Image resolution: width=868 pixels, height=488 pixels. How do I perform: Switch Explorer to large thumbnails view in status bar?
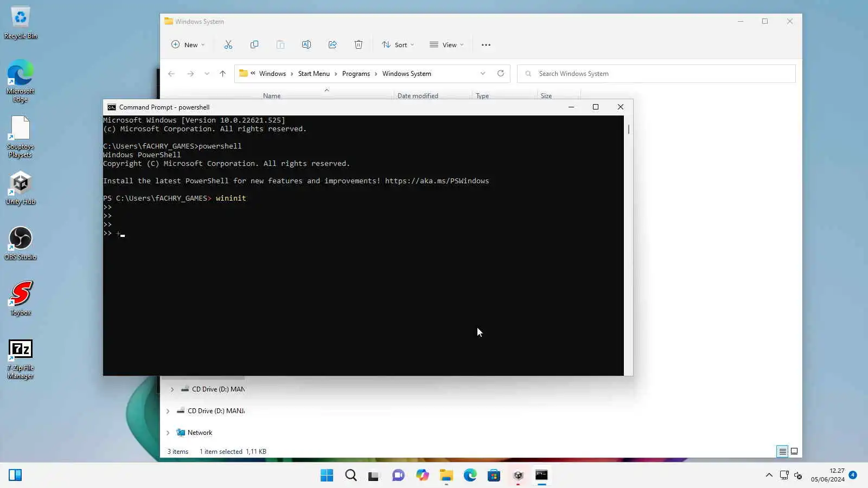point(794,451)
